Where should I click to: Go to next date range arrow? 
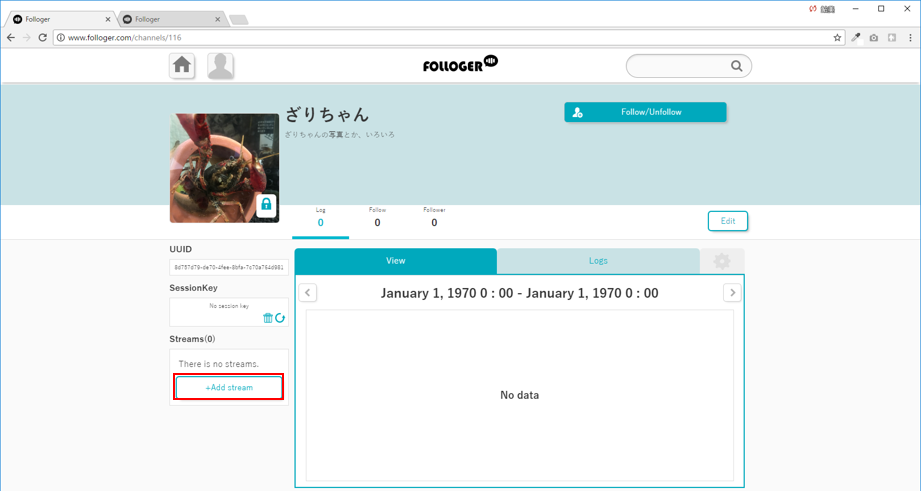point(732,292)
